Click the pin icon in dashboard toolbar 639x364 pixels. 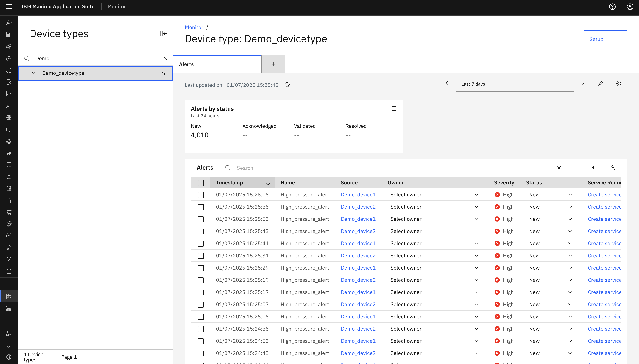coord(600,84)
